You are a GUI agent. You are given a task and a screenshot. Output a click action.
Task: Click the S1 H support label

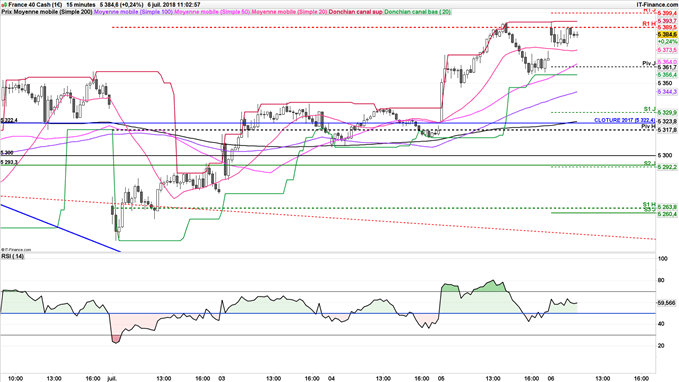coord(649,204)
